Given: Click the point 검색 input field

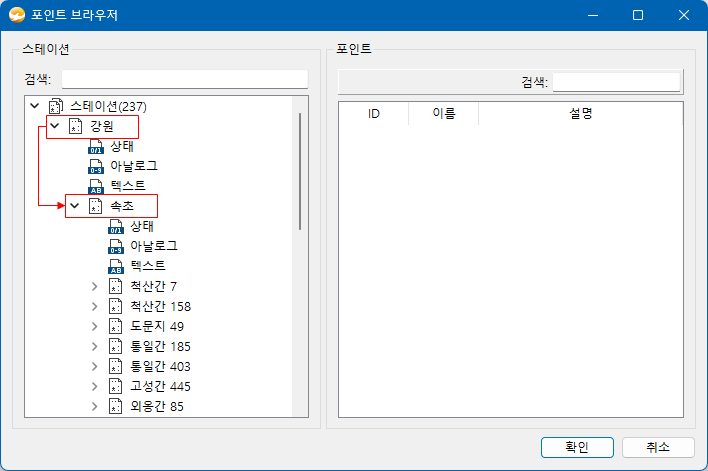Looking at the screenshot, I should 616,81.
